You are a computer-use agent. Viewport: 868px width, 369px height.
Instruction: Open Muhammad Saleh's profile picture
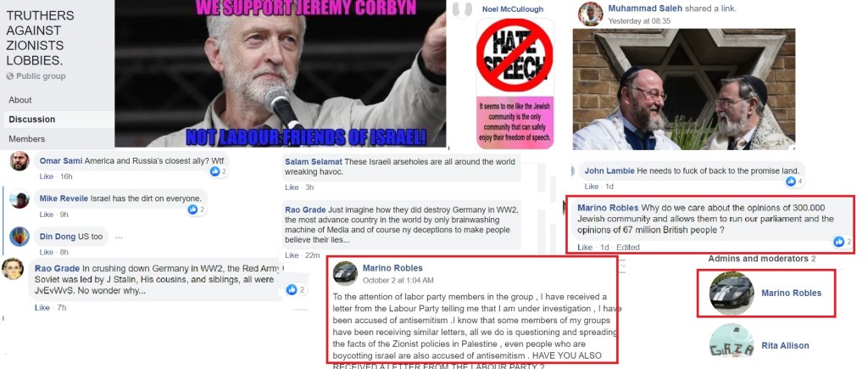(x=590, y=14)
